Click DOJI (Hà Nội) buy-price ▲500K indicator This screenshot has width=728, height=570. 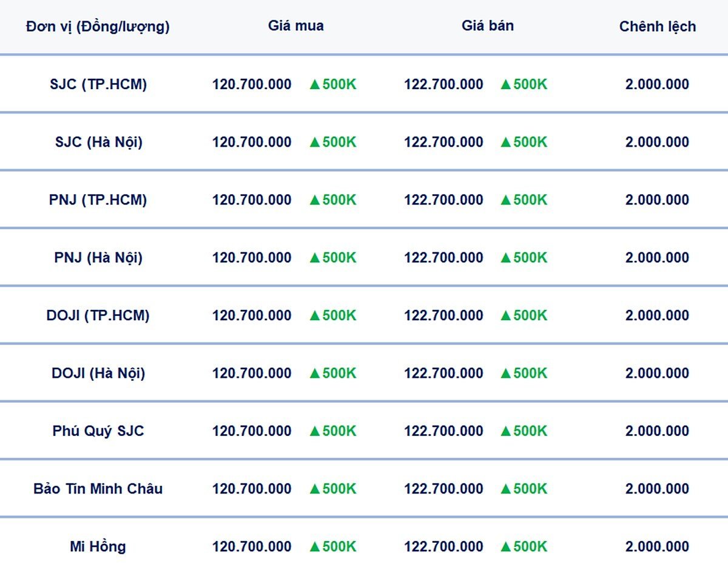pos(333,373)
